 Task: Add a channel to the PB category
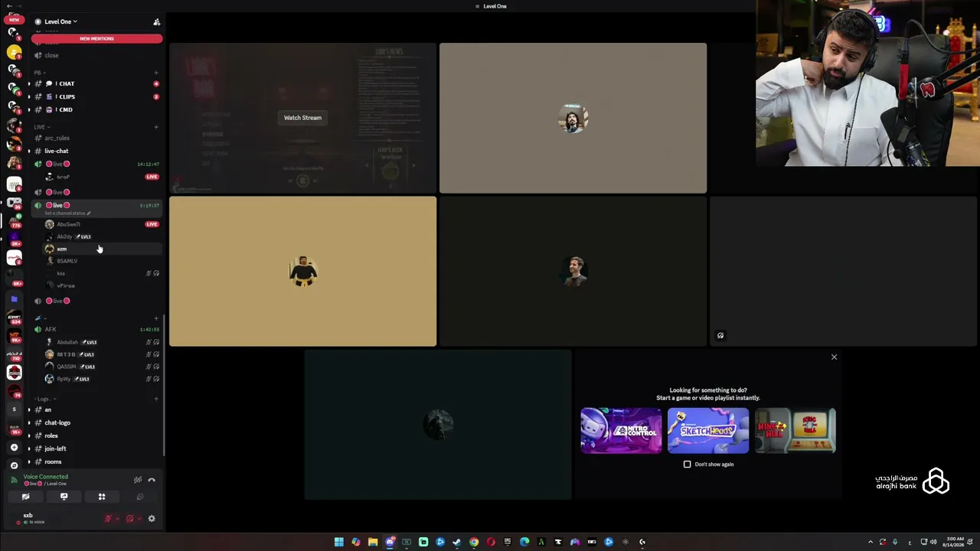tap(156, 73)
